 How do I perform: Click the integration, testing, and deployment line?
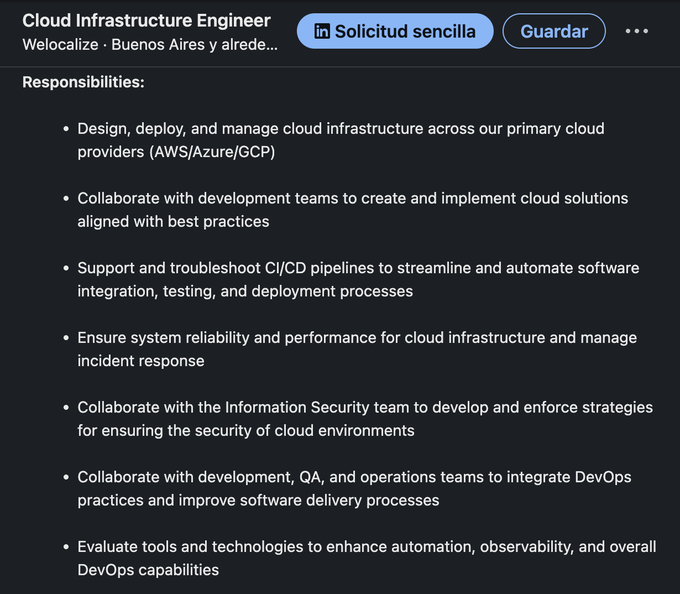coord(245,291)
